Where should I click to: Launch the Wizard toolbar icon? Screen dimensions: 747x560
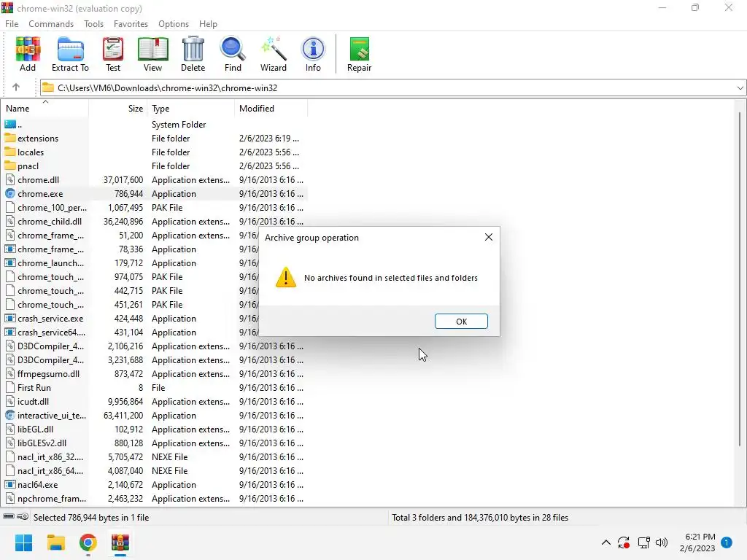(x=274, y=54)
